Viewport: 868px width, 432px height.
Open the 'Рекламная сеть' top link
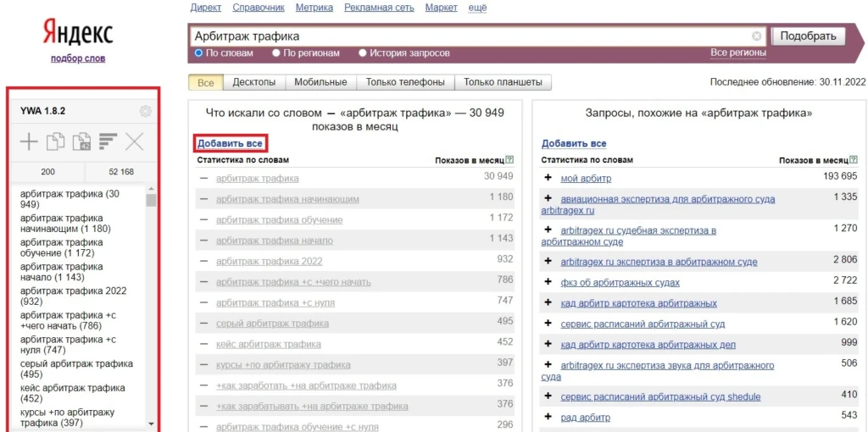(x=379, y=7)
